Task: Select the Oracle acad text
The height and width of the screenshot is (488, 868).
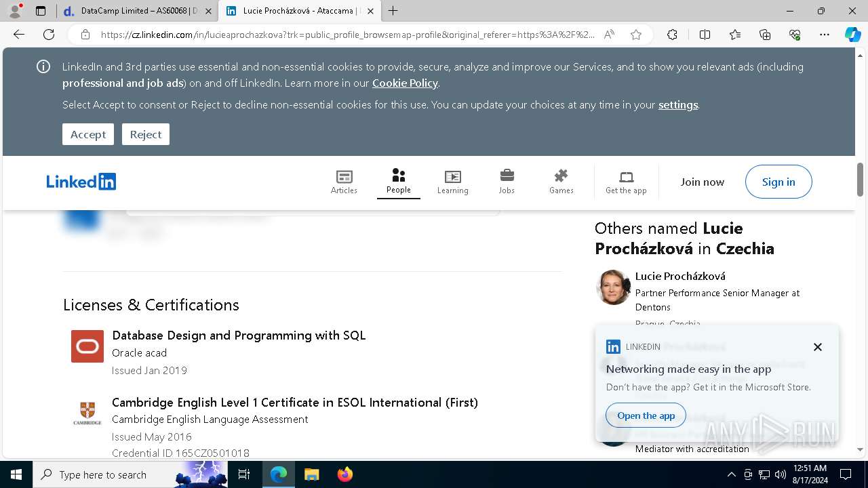Action: pyautogui.click(x=139, y=352)
